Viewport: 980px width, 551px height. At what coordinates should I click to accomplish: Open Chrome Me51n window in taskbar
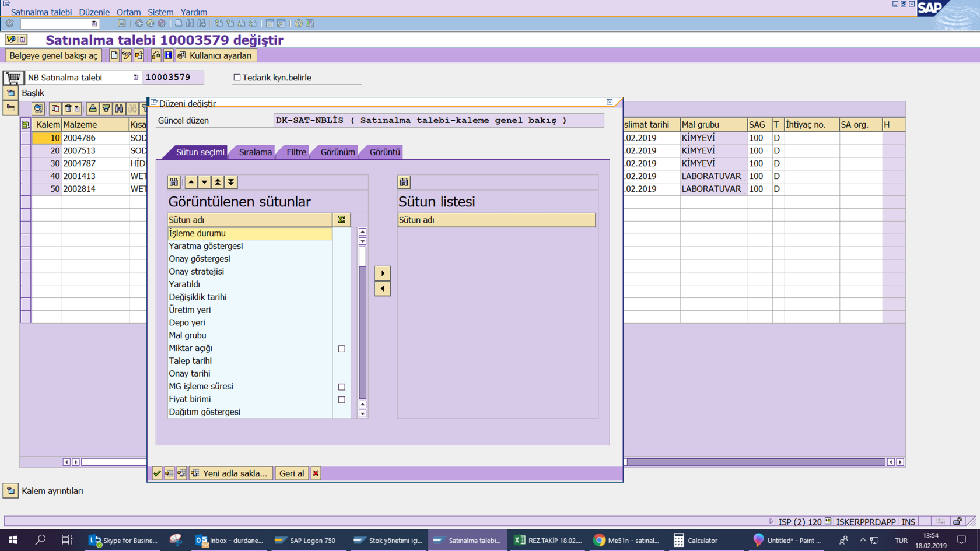pos(626,541)
